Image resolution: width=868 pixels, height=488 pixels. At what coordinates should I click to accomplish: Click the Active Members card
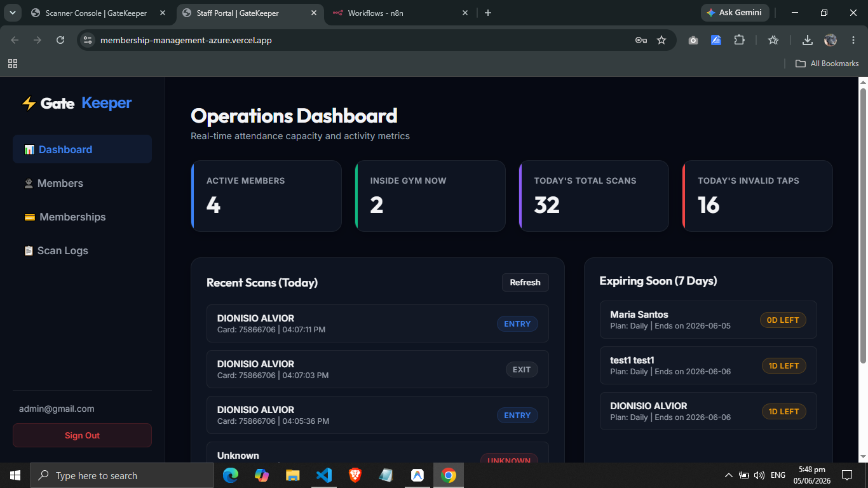click(266, 196)
